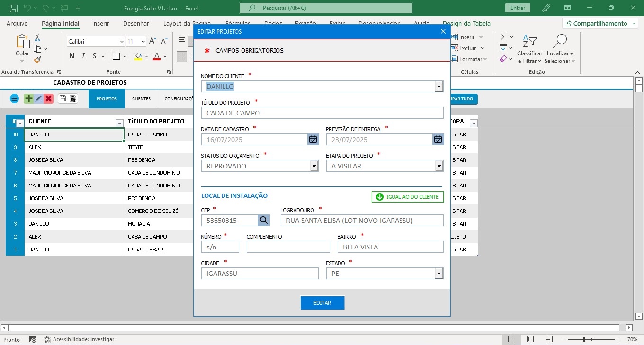644x345 pixels.
Task: Open calendar for DATA DE CADASTRO
Action: tap(313, 139)
